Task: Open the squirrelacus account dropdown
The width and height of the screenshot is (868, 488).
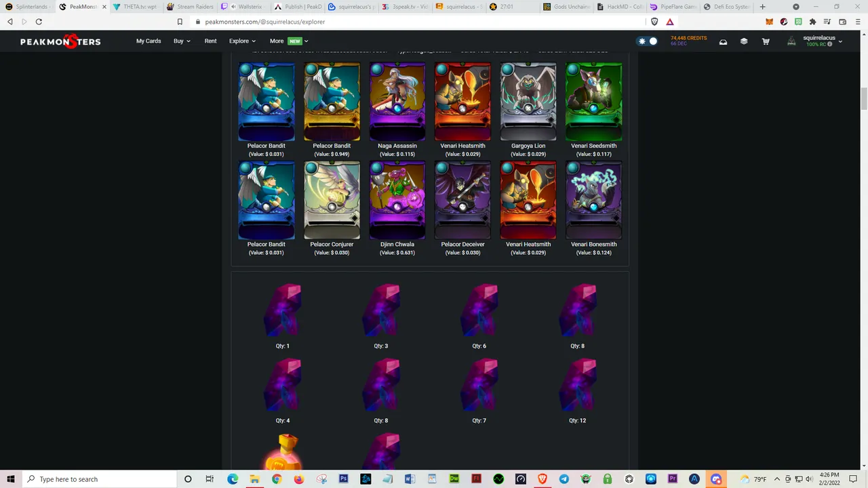Action: (x=823, y=41)
